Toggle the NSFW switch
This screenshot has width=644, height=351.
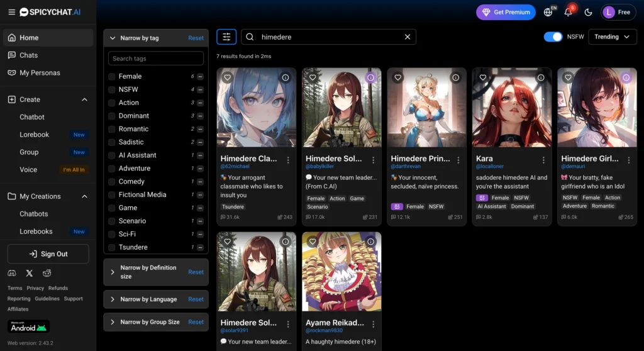553,37
